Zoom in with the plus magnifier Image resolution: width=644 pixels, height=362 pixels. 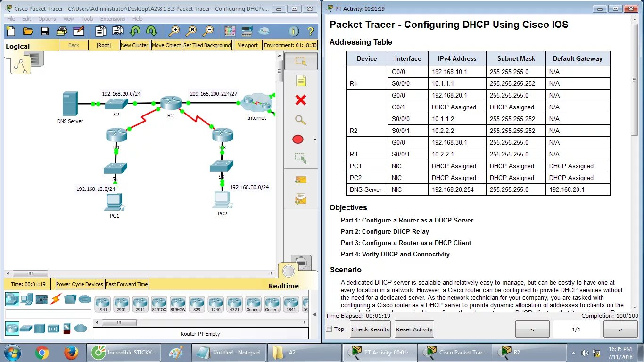(174, 31)
